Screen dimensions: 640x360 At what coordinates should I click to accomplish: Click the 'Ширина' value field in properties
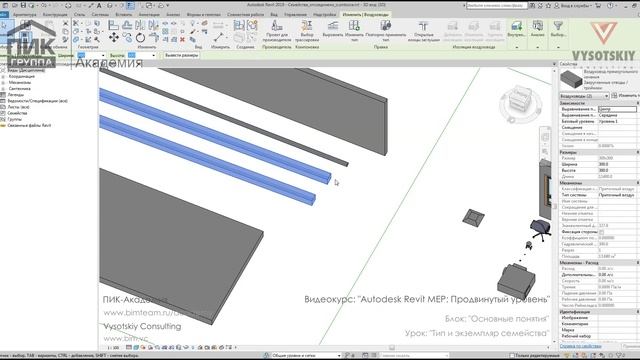(x=618, y=164)
